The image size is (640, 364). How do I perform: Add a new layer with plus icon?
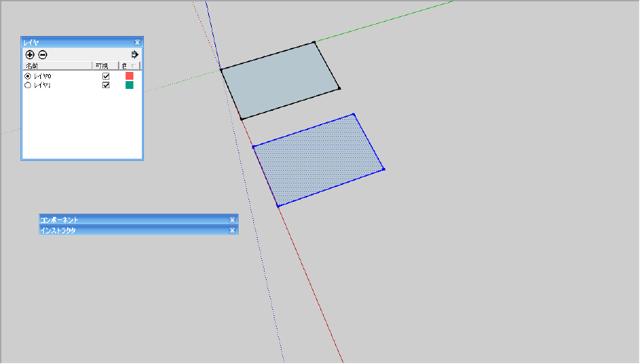30,55
